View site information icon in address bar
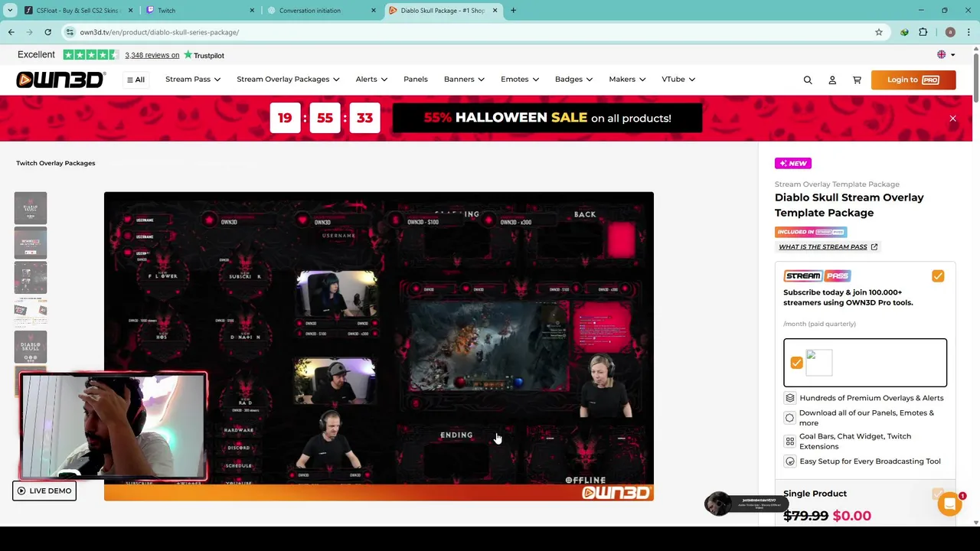980x551 pixels. point(70,32)
